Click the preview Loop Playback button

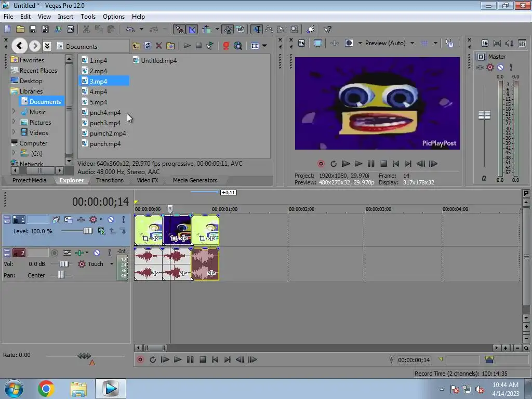click(x=334, y=164)
